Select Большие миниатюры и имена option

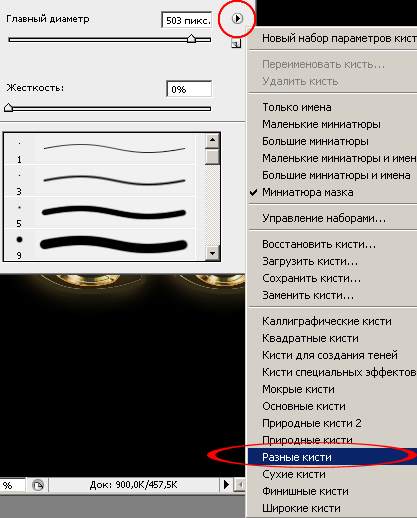333,175
